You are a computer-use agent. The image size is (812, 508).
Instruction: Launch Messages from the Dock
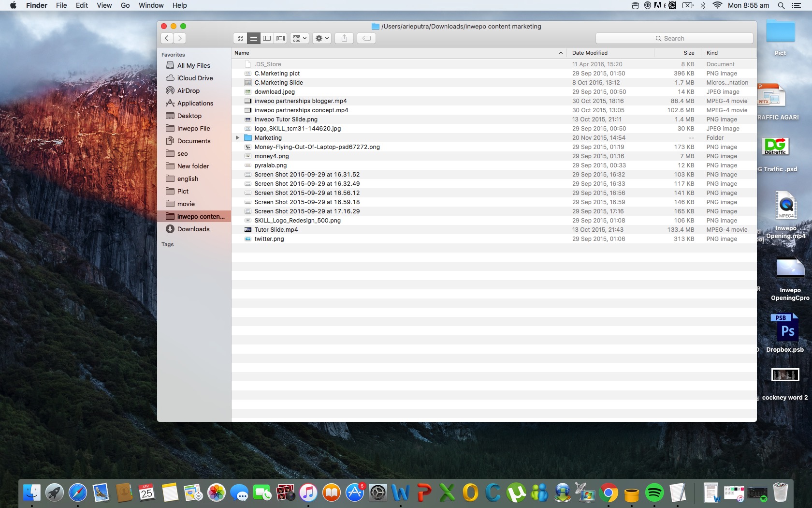coord(239,493)
